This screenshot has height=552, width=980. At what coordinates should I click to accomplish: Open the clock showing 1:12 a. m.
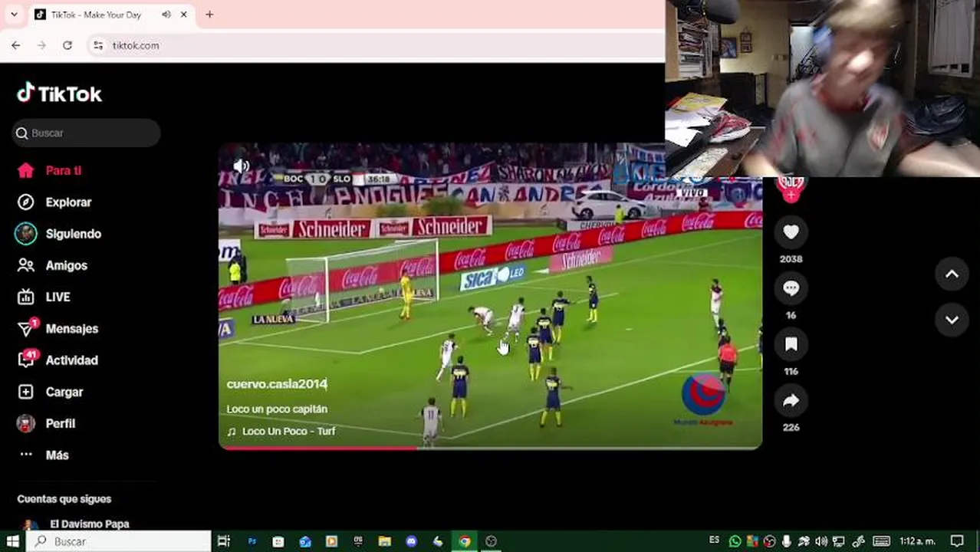(x=917, y=541)
